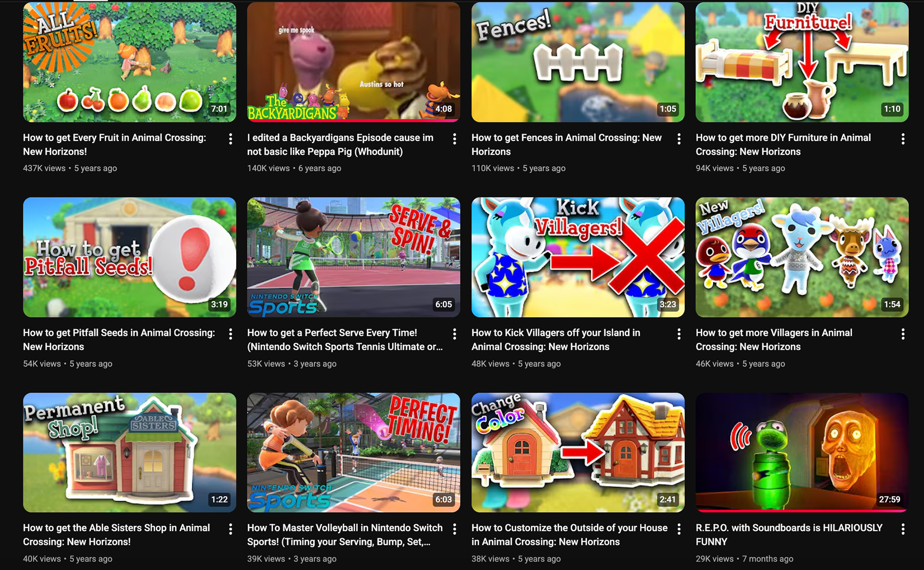
Task: Open menu for Kick Villagers video
Action: pos(679,334)
